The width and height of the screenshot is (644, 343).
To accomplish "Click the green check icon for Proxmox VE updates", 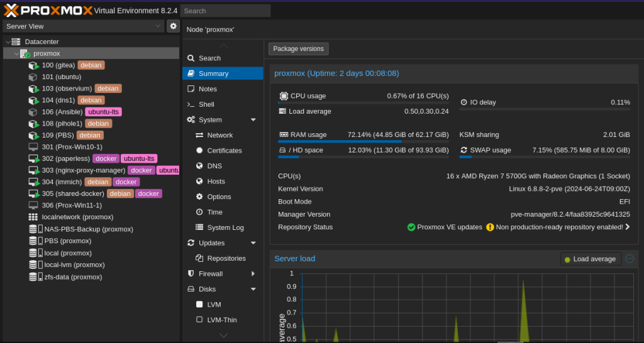I will (411, 227).
